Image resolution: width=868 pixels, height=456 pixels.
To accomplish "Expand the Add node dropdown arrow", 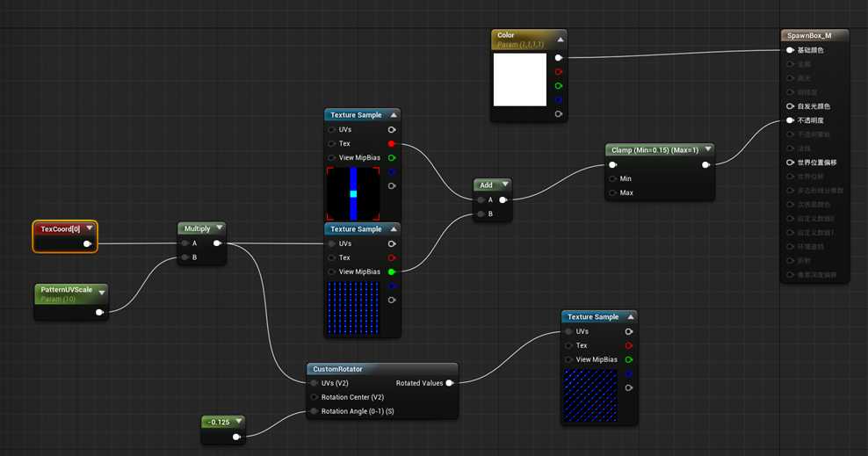I will 505,185.
